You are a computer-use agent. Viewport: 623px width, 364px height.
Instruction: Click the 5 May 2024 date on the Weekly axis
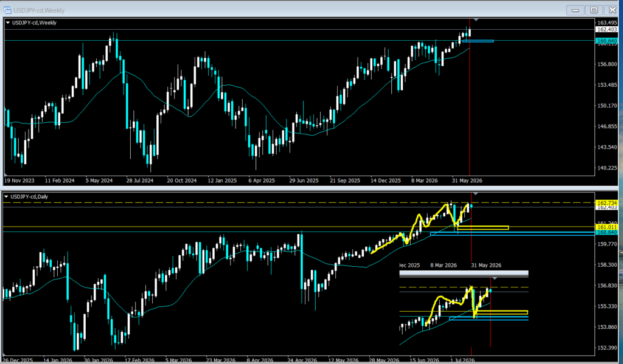pos(99,180)
